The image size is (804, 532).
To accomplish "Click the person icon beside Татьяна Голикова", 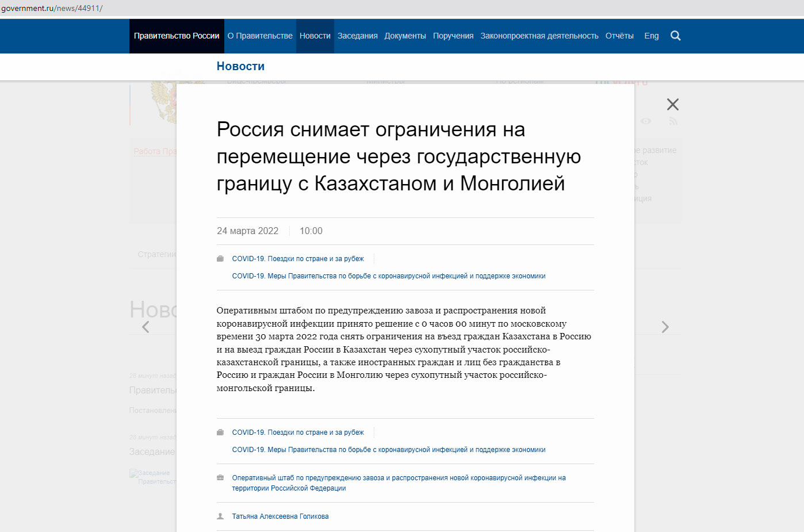I will coord(220,516).
